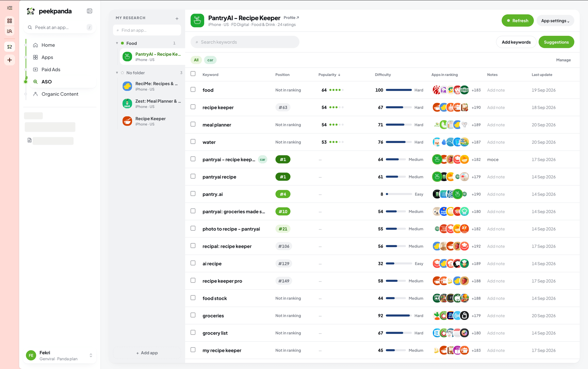Expand the Fekri account switcher
Image resolution: width=588 pixels, height=369 pixels.
tap(91, 355)
